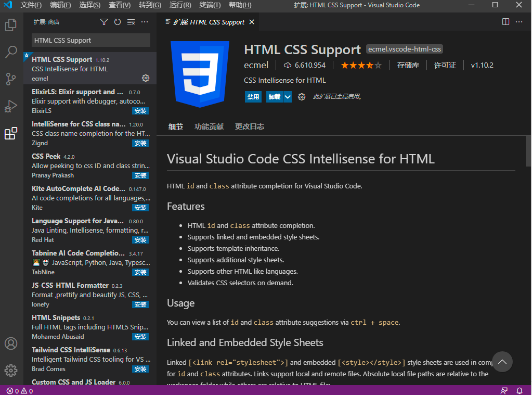Open the 存储库 repository link
The width and height of the screenshot is (532, 395).
tap(408, 65)
